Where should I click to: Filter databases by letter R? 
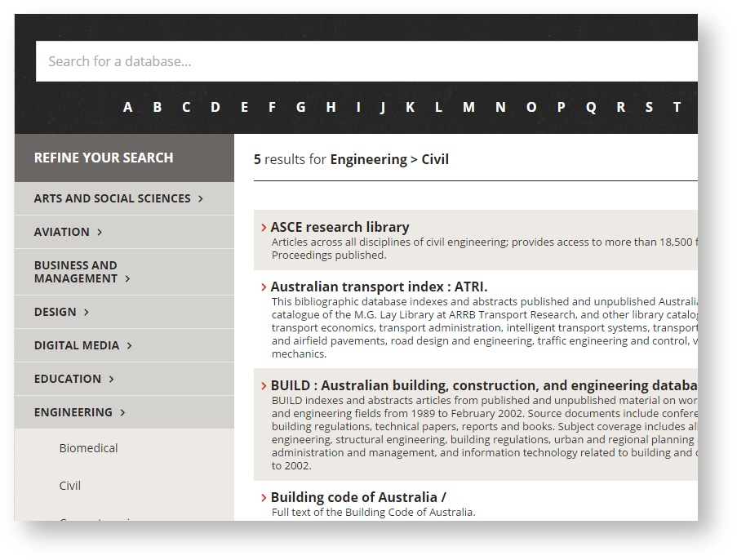pos(621,107)
